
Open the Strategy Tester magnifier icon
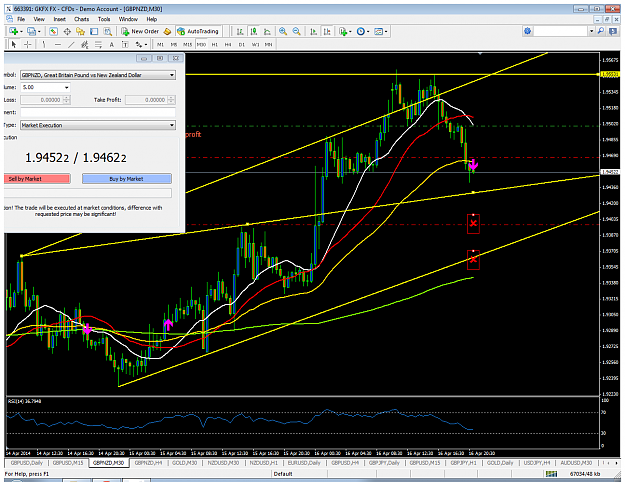coord(108,31)
